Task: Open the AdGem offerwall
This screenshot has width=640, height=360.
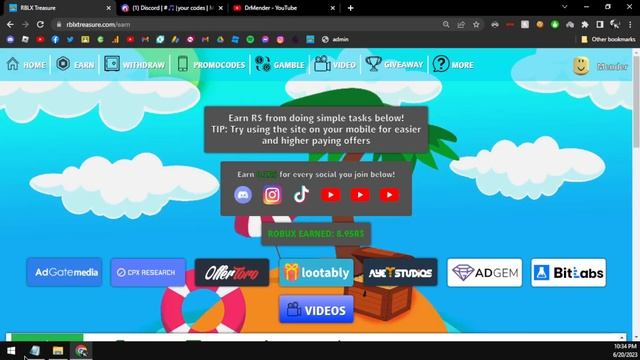Action: 484,272
